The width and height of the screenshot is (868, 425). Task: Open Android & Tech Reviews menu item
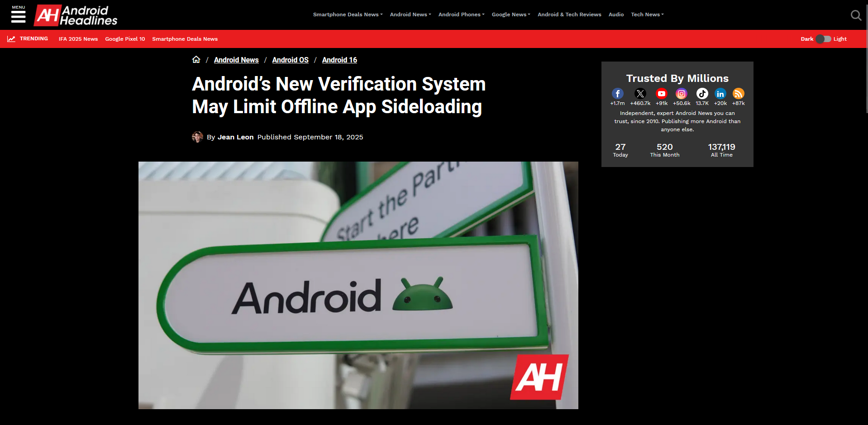tap(569, 14)
